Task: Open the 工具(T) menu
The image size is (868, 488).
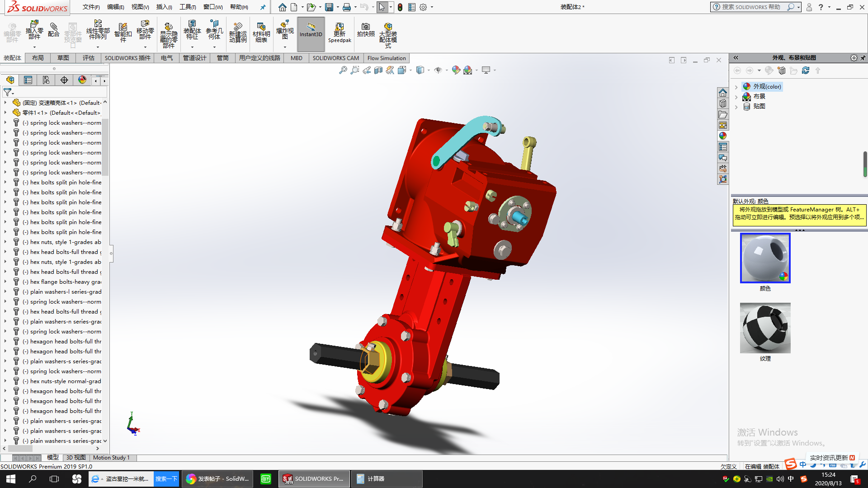Action: [x=188, y=7]
